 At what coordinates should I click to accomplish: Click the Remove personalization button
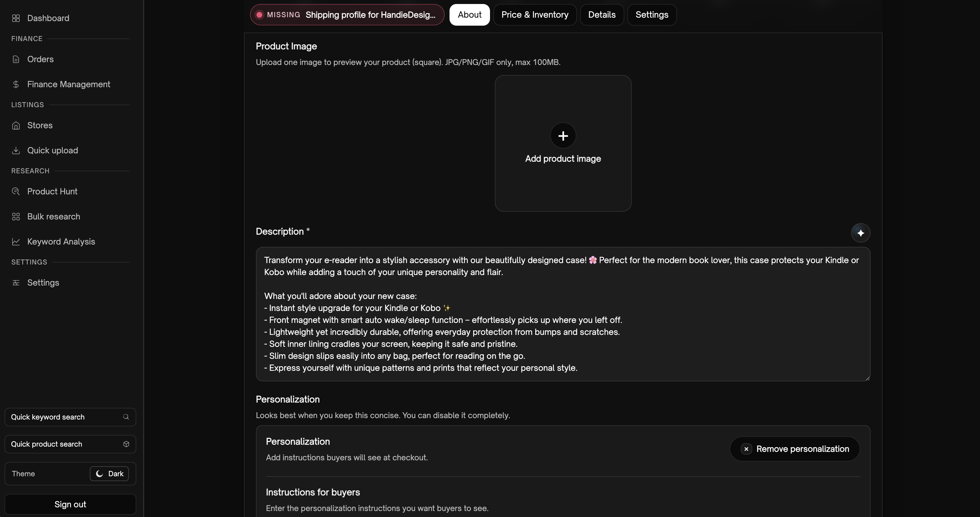[794, 449]
